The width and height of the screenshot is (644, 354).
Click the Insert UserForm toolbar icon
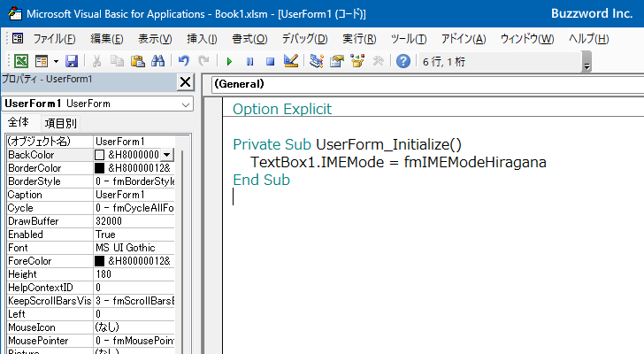42,61
